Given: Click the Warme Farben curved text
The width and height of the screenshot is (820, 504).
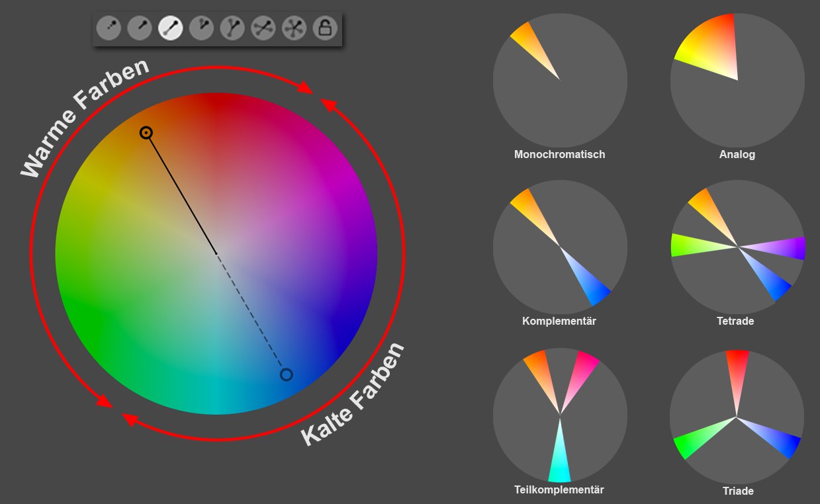Looking at the screenshot, I should pyautogui.click(x=84, y=119).
